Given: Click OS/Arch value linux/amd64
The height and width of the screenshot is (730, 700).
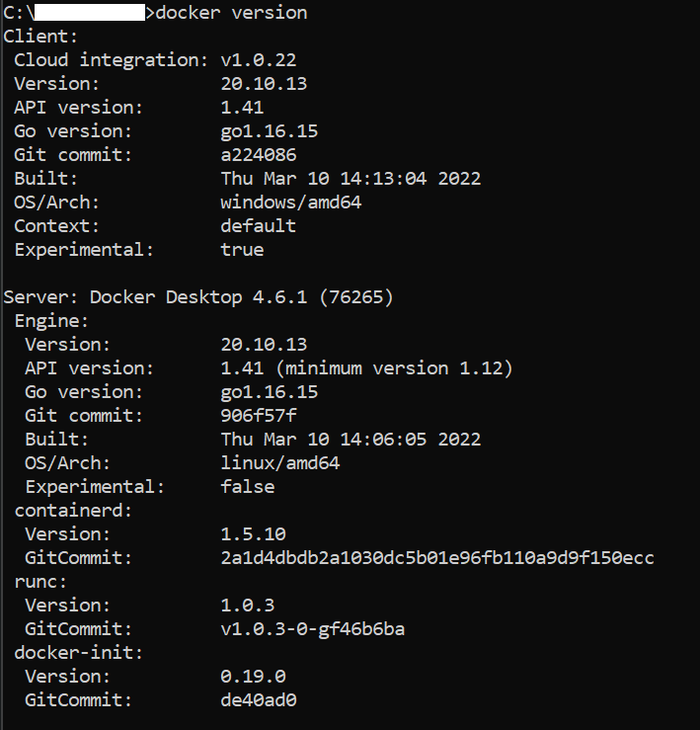Looking at the screenshot, I should click(280, 463).
